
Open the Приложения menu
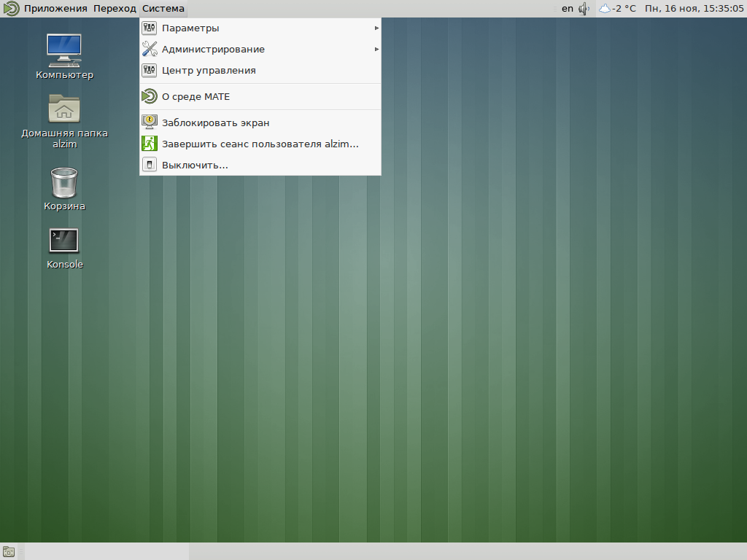[x=55, y=9]
